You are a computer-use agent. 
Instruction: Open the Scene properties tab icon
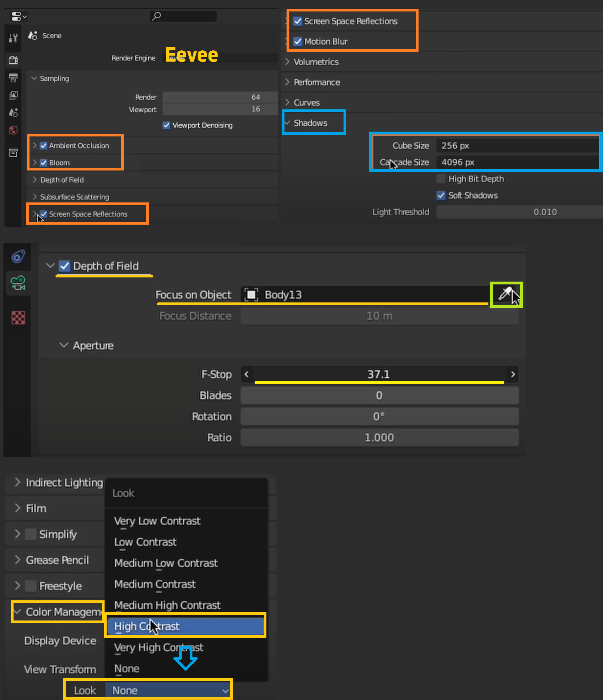click(x=13, y=112)
